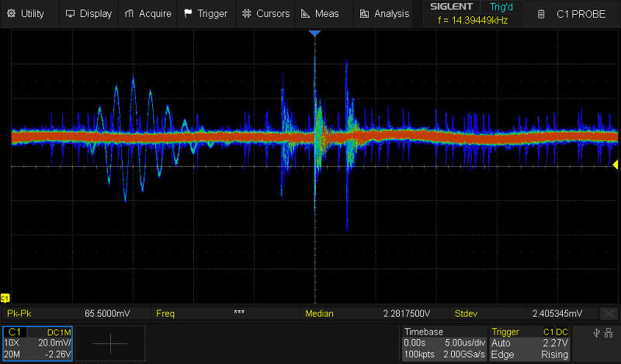Screen dimensions: 621x364
Task: Click the C1 PROBE button
Action: 575,14
